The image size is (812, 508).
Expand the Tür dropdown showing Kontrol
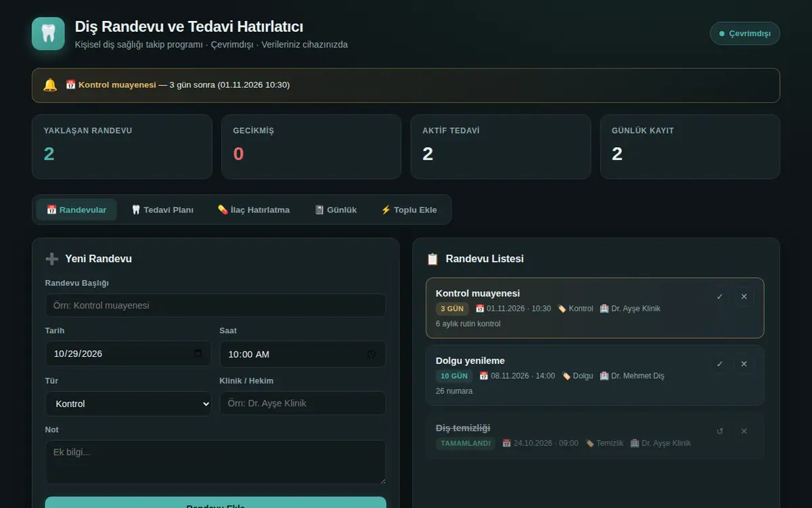pos(129,404)
